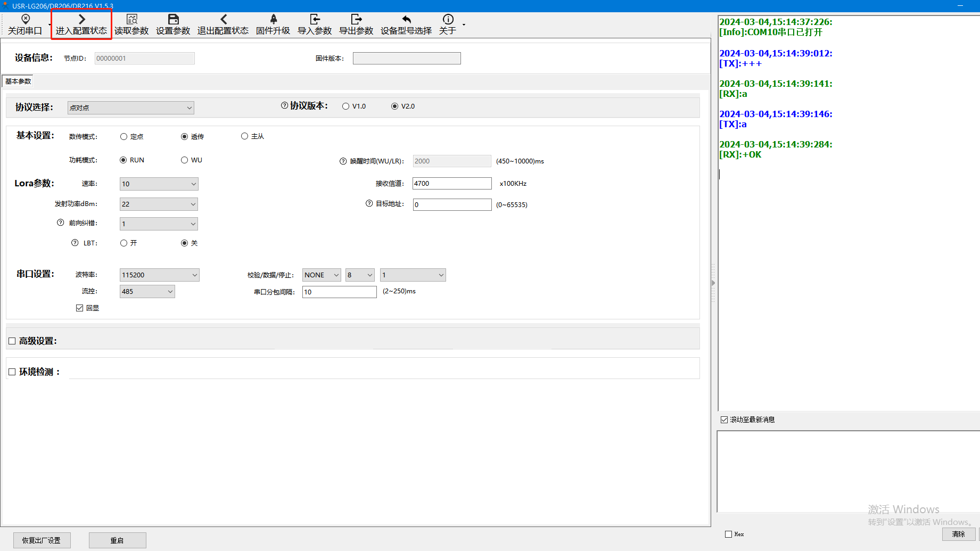Screen dimensions: 980x551
Task: Click the log line '[RX]:+OK'
Action: point(740,155)
